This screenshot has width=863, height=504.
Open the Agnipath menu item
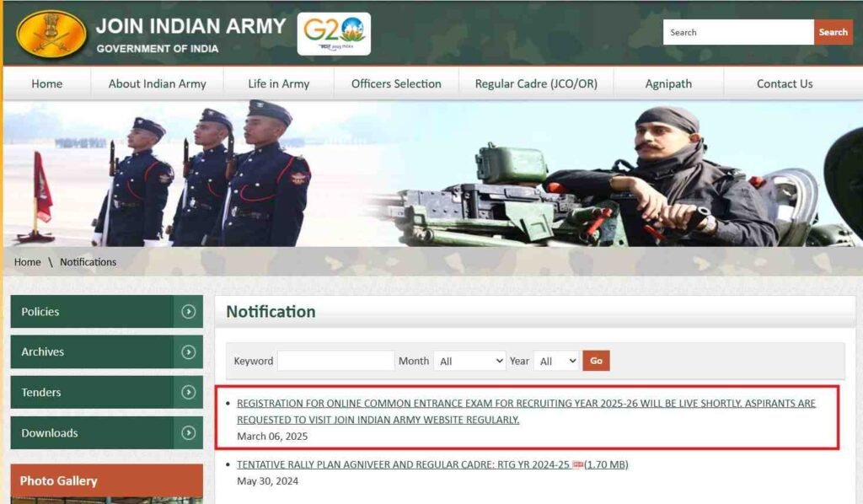[x=668, y=83]
